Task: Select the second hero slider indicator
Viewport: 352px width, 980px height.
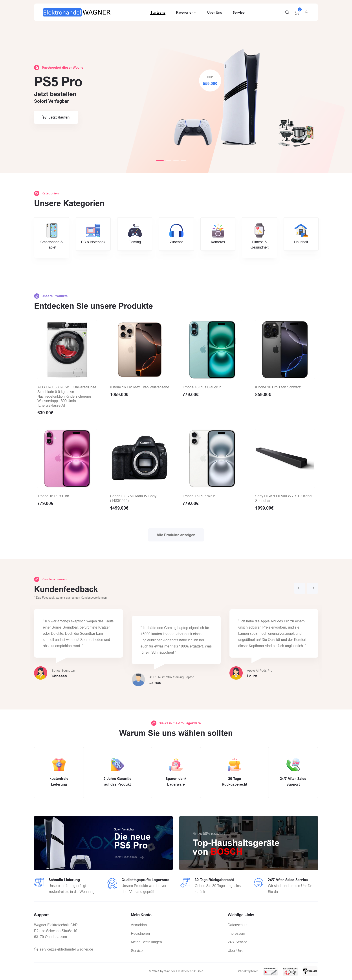Action: [169, 160]
